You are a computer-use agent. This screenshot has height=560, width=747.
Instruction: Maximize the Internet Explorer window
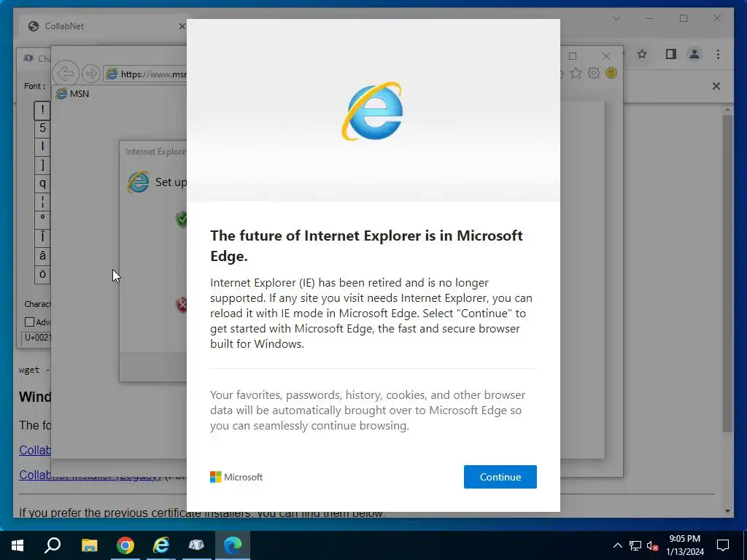click(573, 56)
